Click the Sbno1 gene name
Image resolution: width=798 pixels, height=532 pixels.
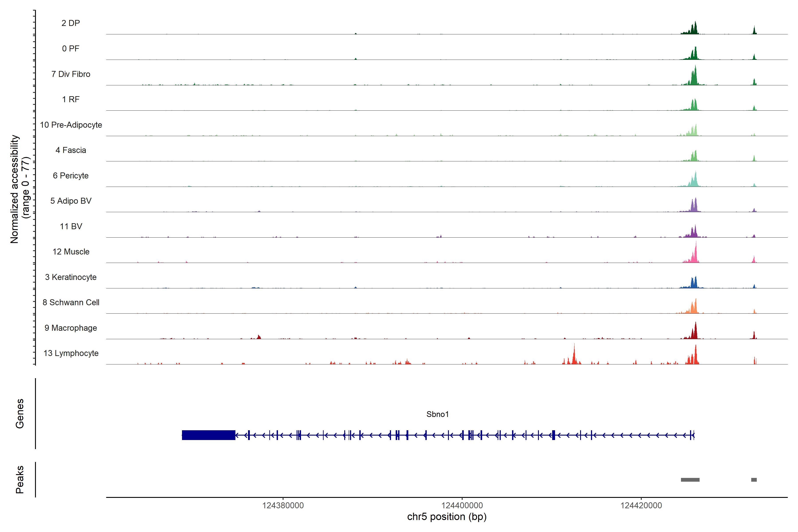click(x=437, y=414)
